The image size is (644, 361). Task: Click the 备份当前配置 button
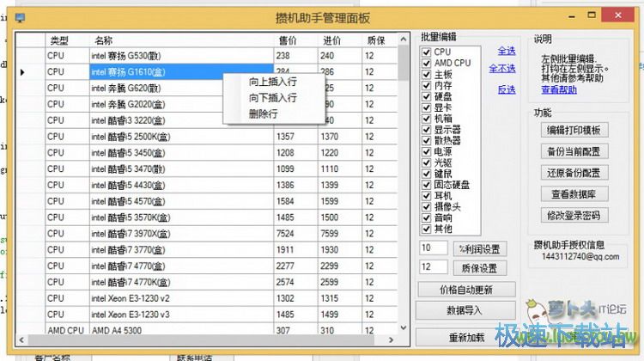tap(574, 152)
